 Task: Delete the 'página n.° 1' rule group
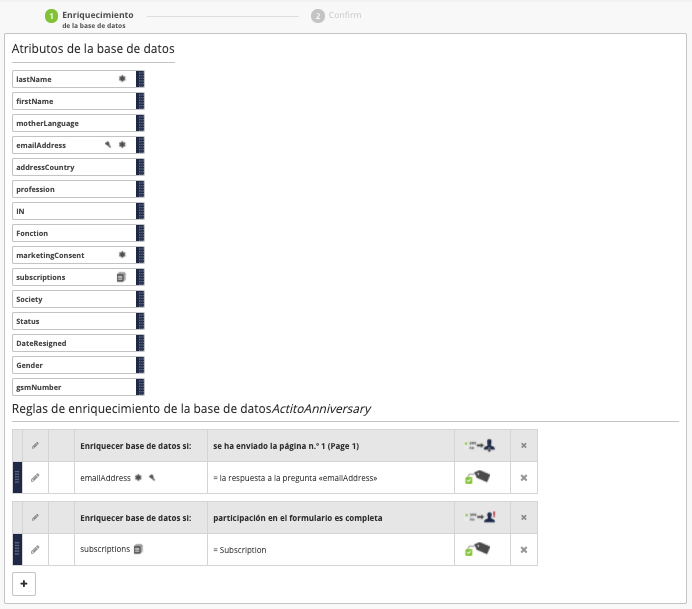pyautogui.click(x=523, y=445)
